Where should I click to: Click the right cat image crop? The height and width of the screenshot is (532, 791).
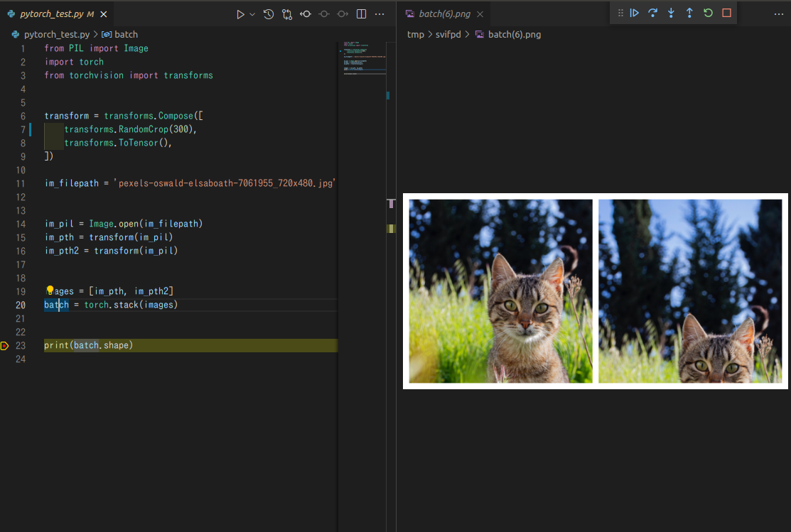690,291
